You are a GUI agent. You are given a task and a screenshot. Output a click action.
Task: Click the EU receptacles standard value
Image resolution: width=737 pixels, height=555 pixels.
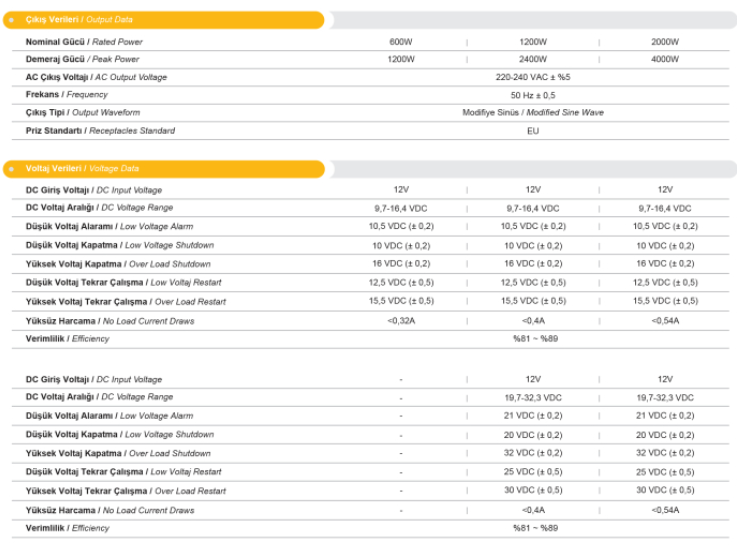pyautogui.click(x=532, y=131)
